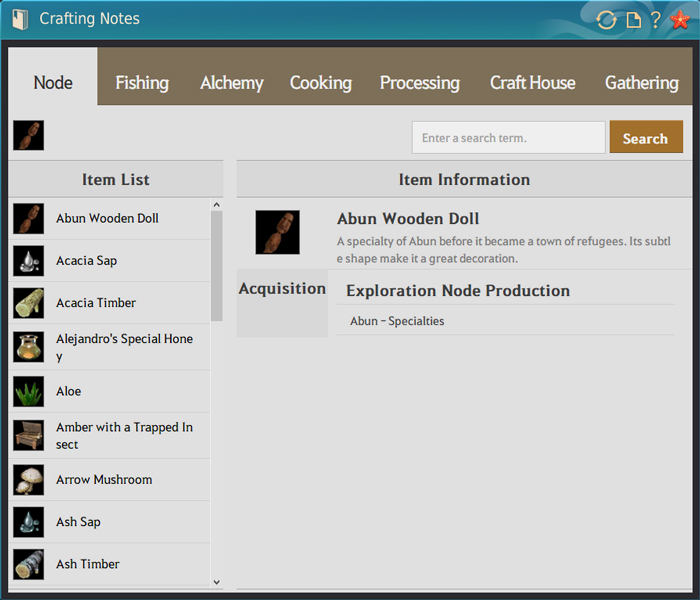The width and height of the screenshot is (700, 600).
Task: Switch to the Fishing tab
Action: pos(142,83)
